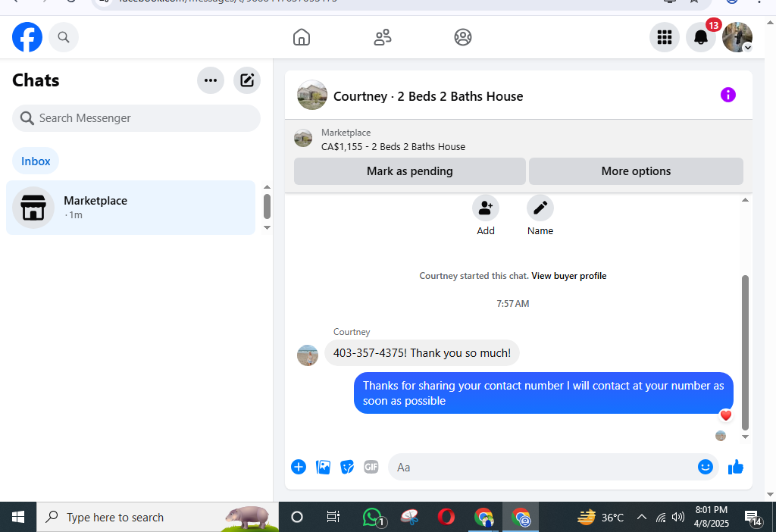Click the Add people icon
Image resolution: width=776 pixels, height=532 pixels.
pyautogui.click(x=486, y=208)
